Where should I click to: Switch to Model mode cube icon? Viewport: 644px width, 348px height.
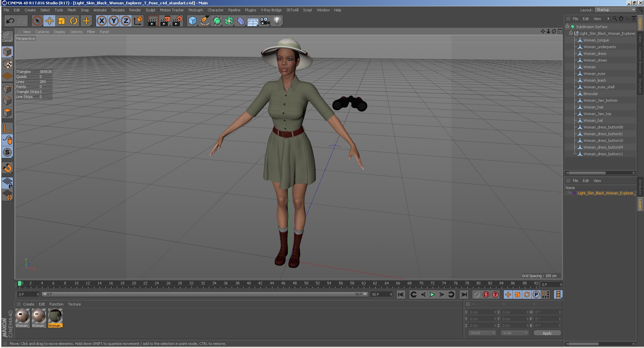(7, 52)
